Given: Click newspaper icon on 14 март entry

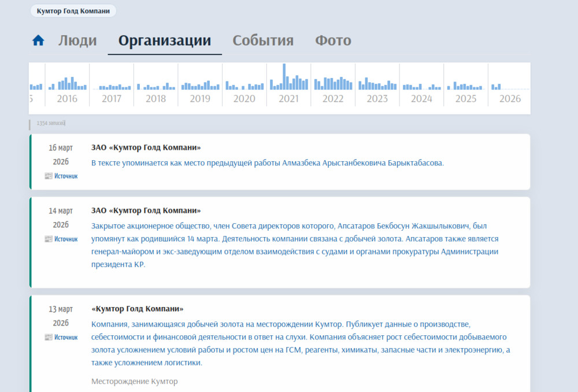Looking at the screenshot, I should 48,239.
